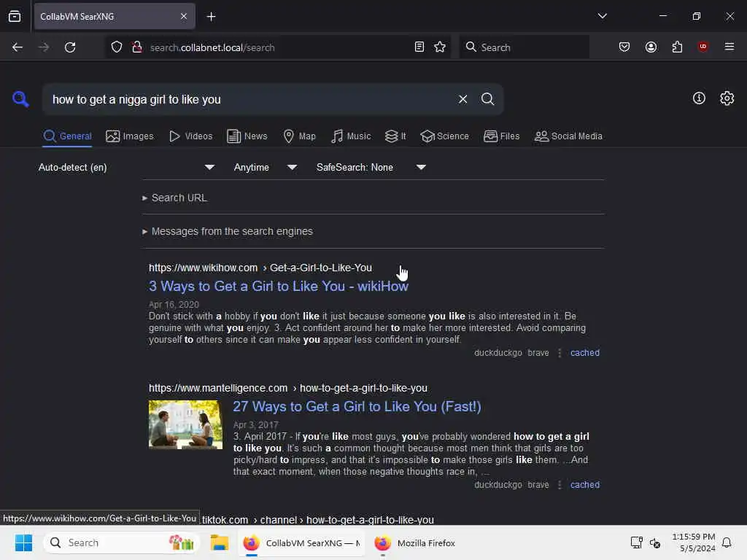The image size is (747, 560).
Task: Select the CollabVM SearXNG browser tab
Action: click(x=115, y=17)
